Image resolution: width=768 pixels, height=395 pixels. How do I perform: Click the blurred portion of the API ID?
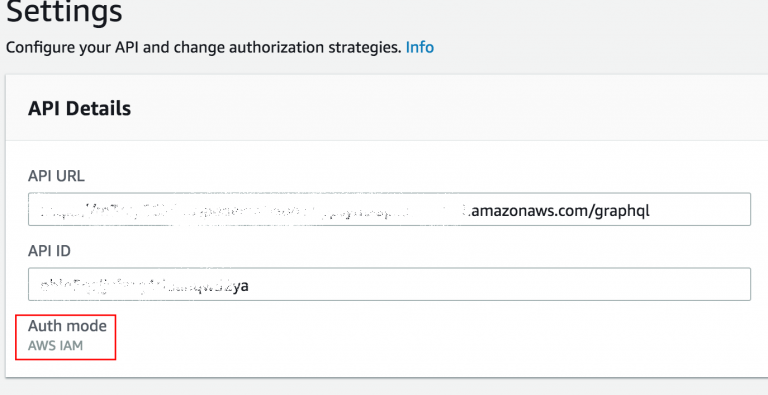tap(135, 285)
